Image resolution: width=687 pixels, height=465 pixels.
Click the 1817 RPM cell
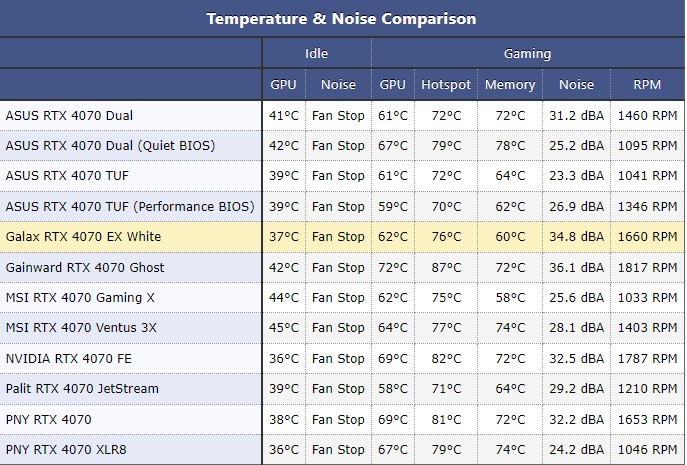(647, 268)
